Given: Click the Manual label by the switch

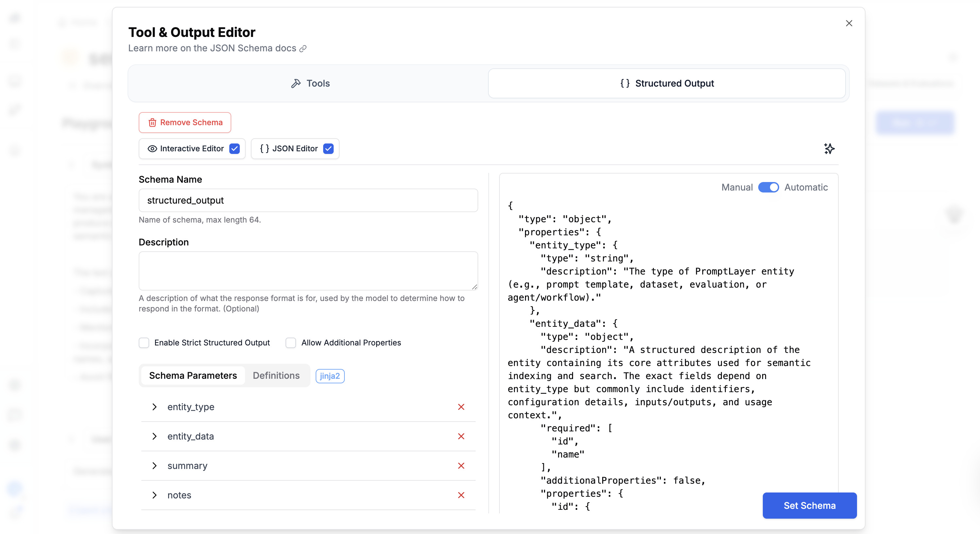Looking at the screenshot, I should coord(737,187).
